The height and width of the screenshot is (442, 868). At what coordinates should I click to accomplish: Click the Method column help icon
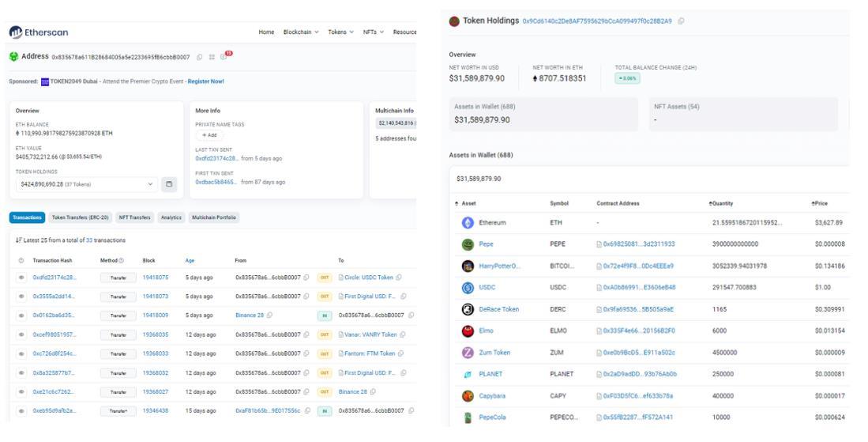point(121,260)
